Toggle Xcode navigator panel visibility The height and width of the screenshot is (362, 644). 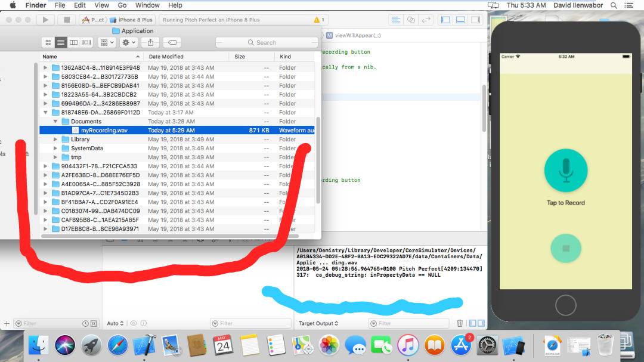pyautogui.click(x=445, y=20)
